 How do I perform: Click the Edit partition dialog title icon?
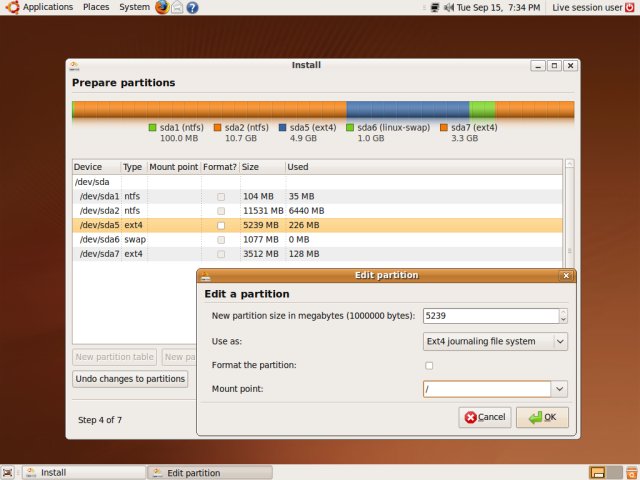205,276
